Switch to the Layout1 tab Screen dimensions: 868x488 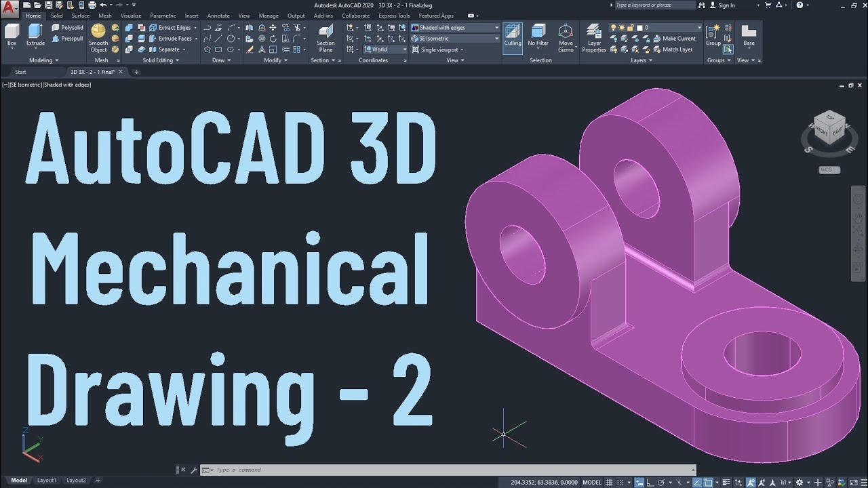pos(47,481)
